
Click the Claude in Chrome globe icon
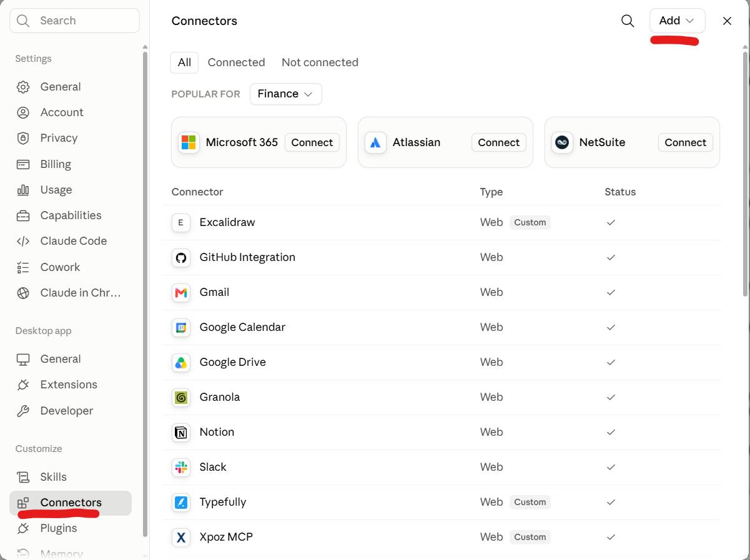click(23, 293)
